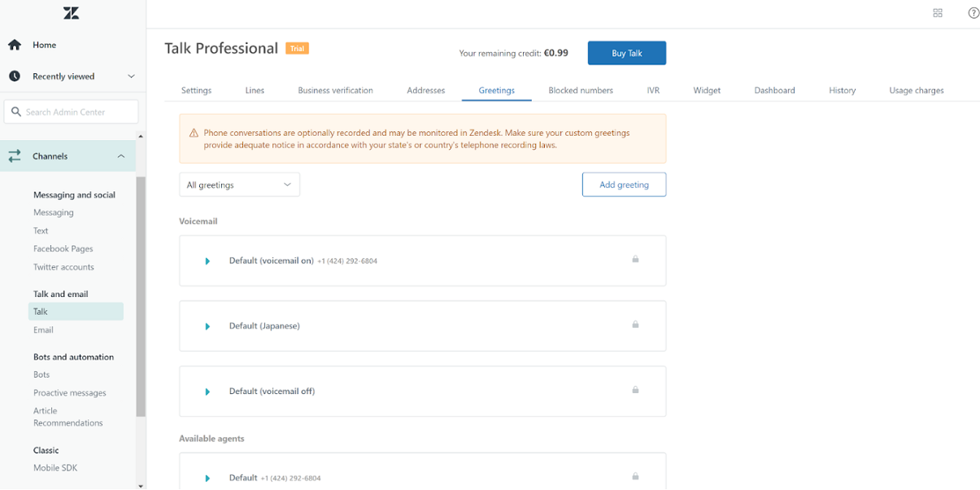Viewport: 980px width, 490px height.
Task: Open the Blocked numbers tab
Action: point(581,90)
